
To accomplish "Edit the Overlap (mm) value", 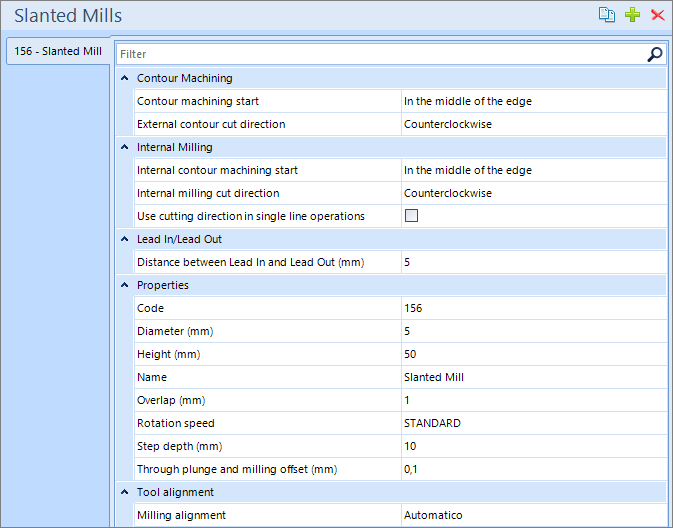I will point(534,401).
